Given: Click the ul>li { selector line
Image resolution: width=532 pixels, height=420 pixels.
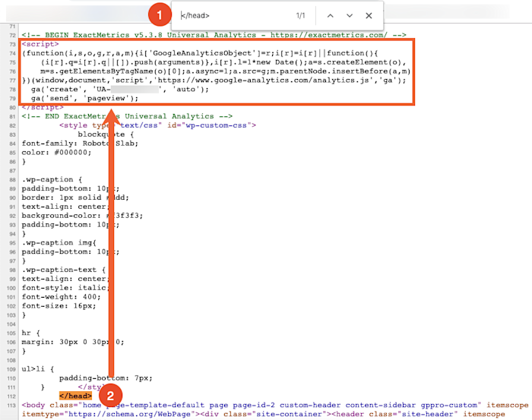Looking at the screenshot, I should coord(38,369).
